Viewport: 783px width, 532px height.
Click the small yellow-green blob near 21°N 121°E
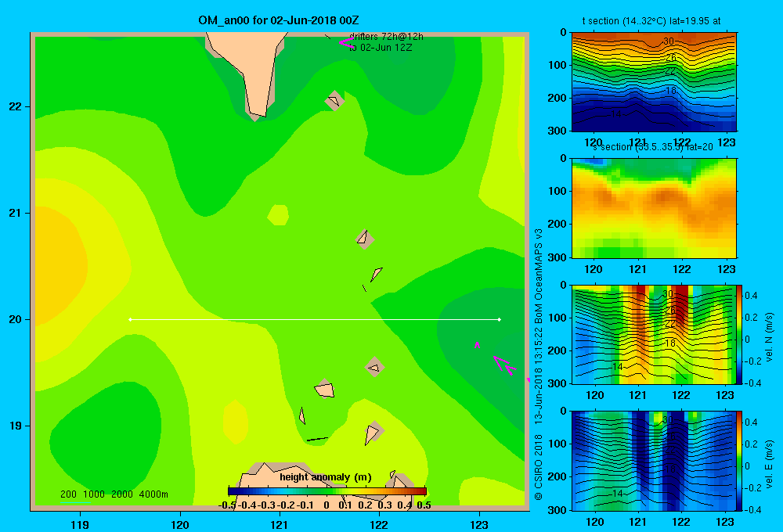pyautogui.click(x=278, y=215)
